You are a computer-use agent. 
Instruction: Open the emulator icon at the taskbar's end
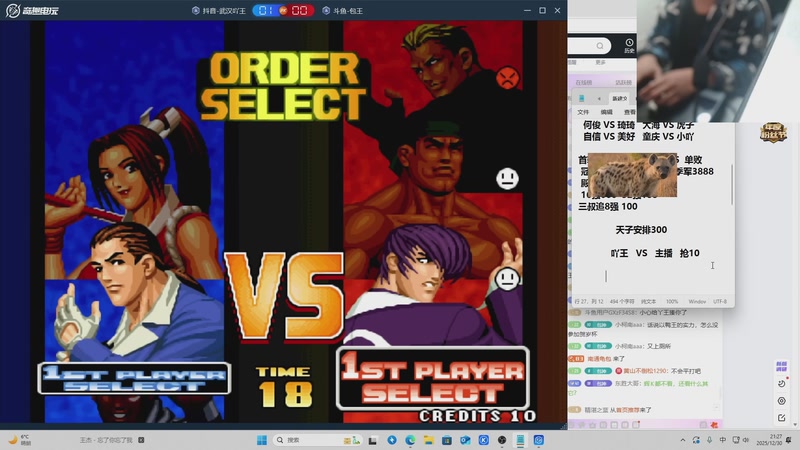[539, 440]
